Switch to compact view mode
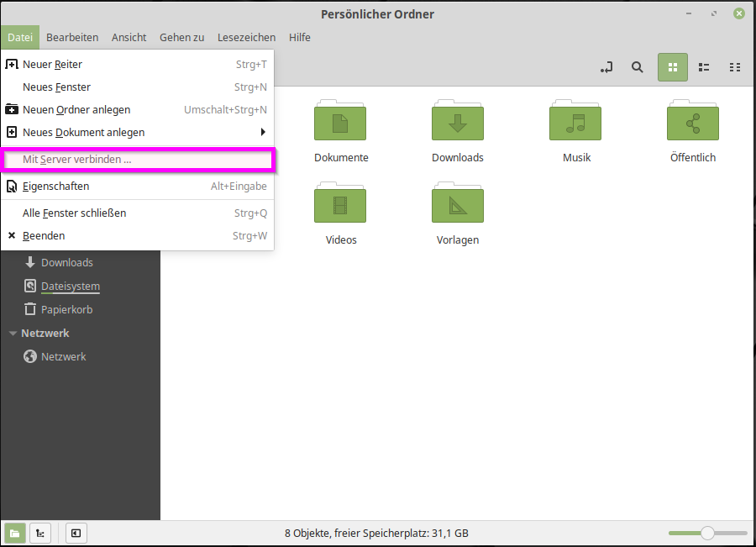Screen dimensions: 756x547 (735, 67)
